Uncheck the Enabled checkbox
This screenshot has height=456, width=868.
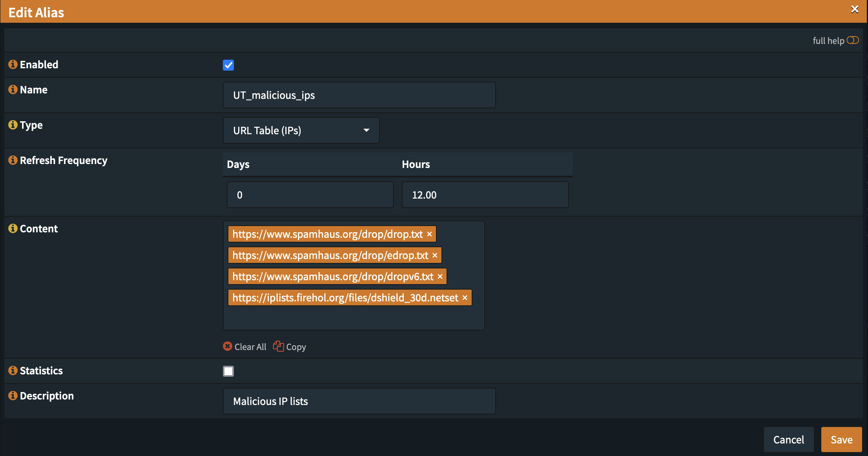tap(228, 65)
